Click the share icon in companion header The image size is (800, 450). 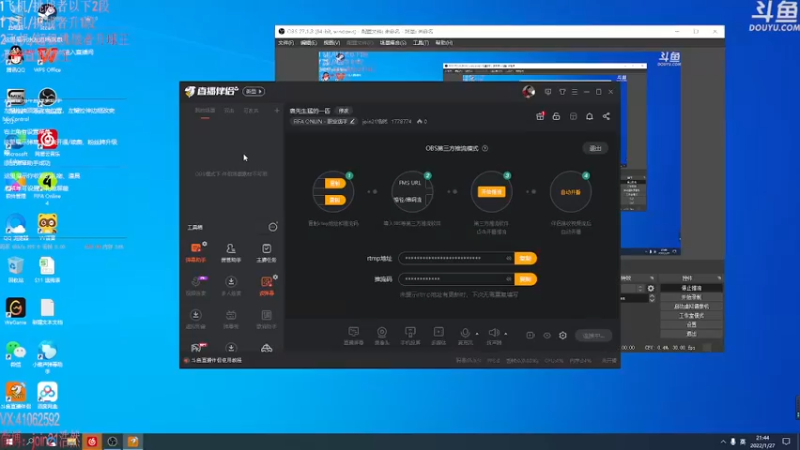click(x=606, y=116)
